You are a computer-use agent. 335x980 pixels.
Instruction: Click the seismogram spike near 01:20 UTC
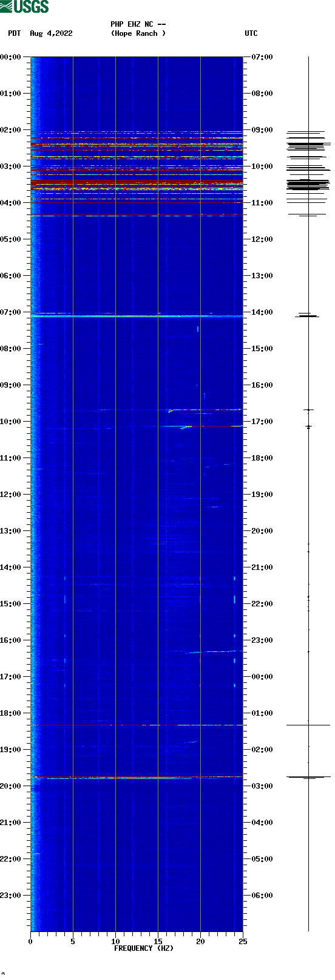(x=308, y=725)
